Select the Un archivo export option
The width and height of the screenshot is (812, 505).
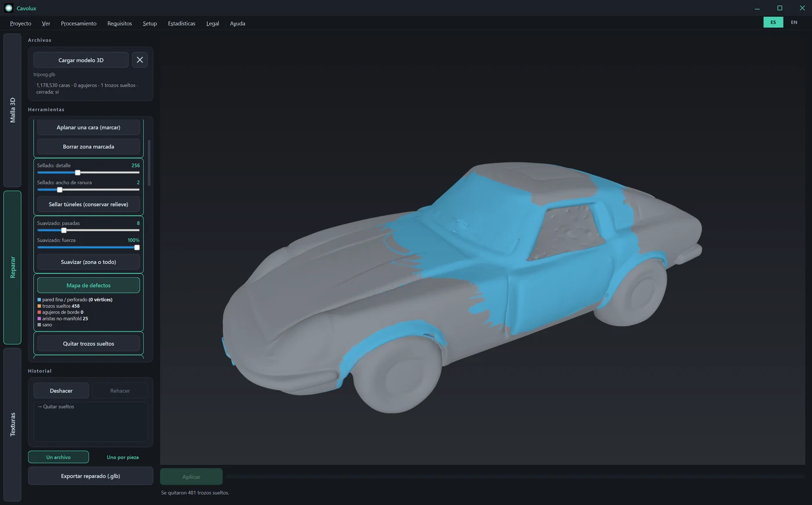pos(59,457)
